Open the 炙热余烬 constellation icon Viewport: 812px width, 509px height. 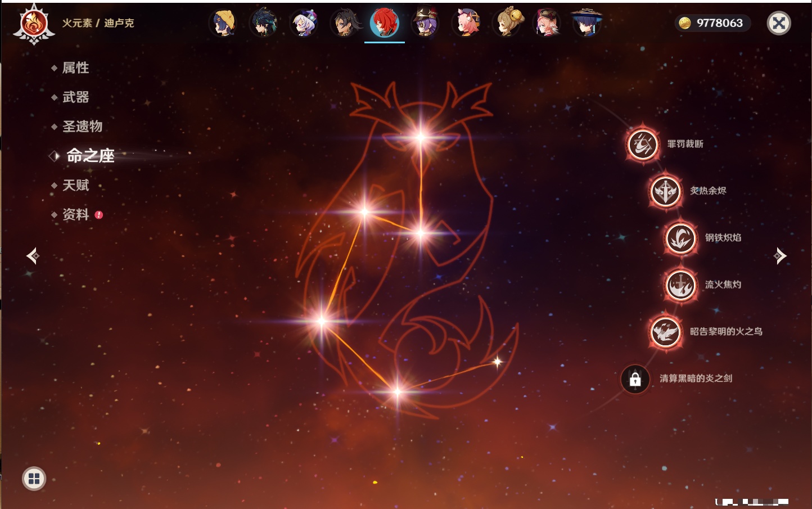click(x=665, y=191)
